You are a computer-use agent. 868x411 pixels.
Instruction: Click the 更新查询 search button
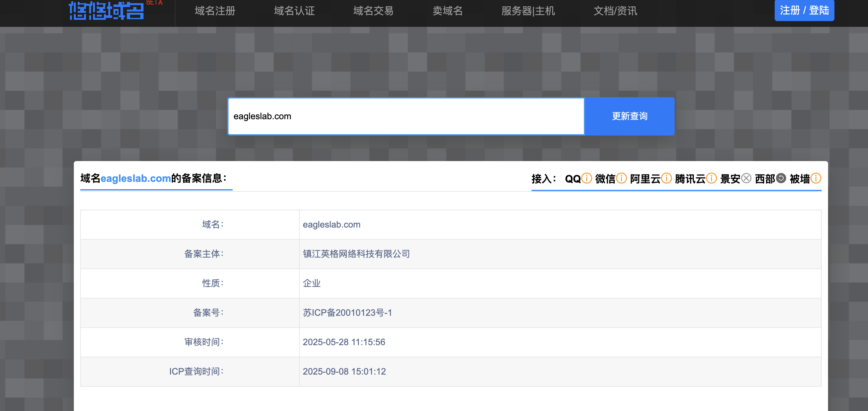(630, 116)
